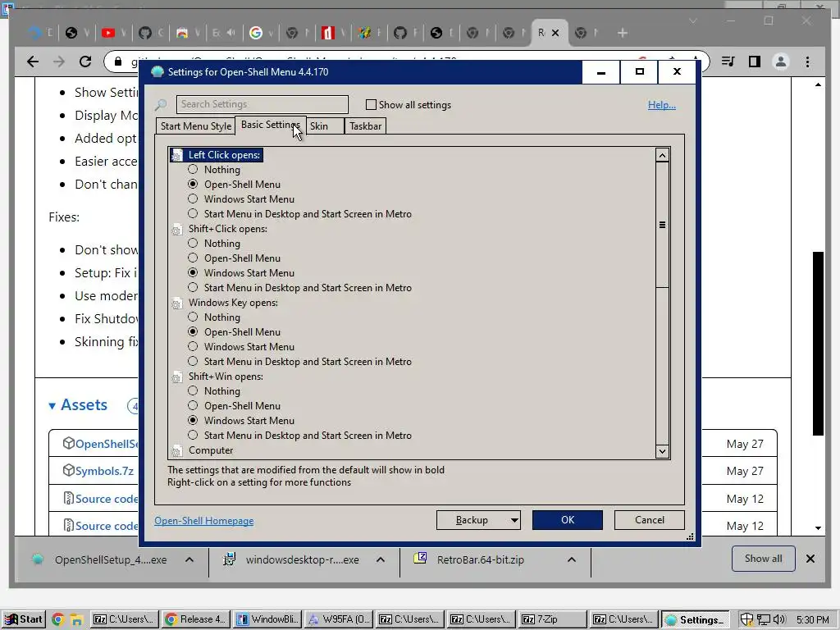Click the browser forward arrow
Viewport: 840px width, 630px height.
pyautogui.click(x=59, y=62)
